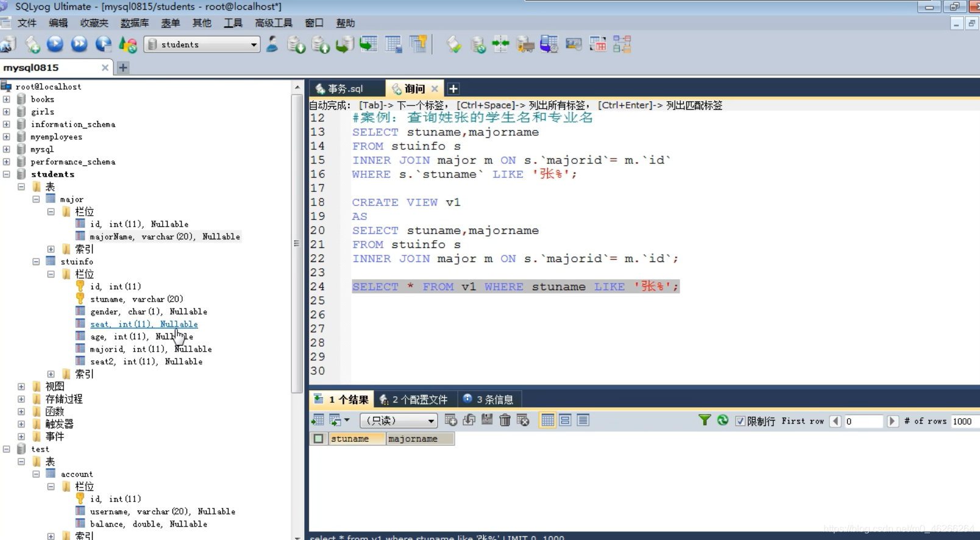Expand the girls database node
Viewport: 980px width, 540px height.
[7, 112]
